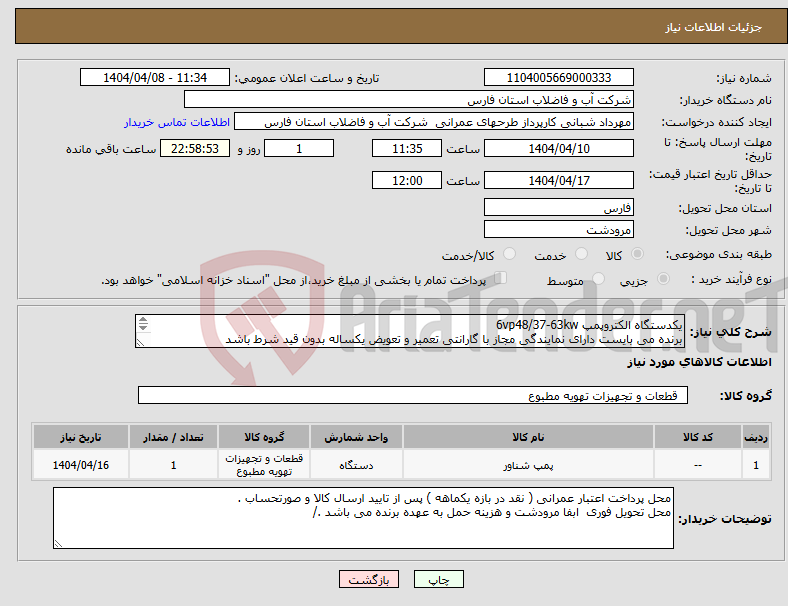Click the delivery city field مرودشت
Image resolution: width=788 pixels, height=606 pixels.
click(x=559, y=229)
